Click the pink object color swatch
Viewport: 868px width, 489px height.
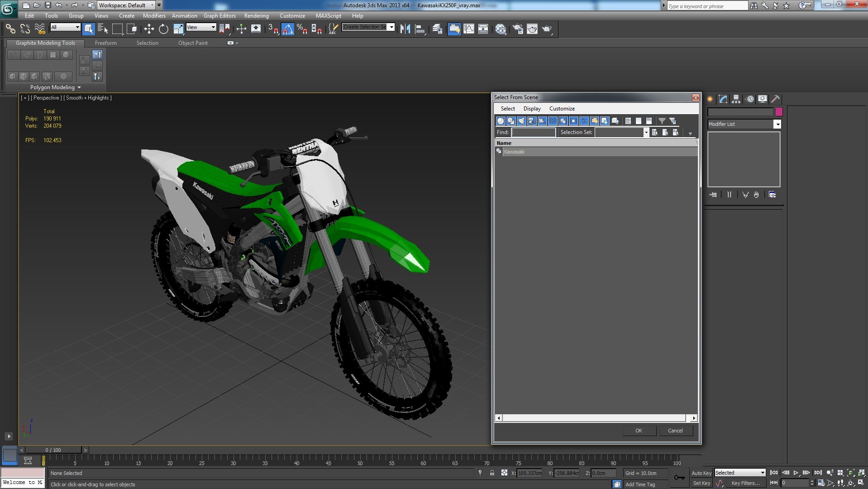[x=779, y=112]
